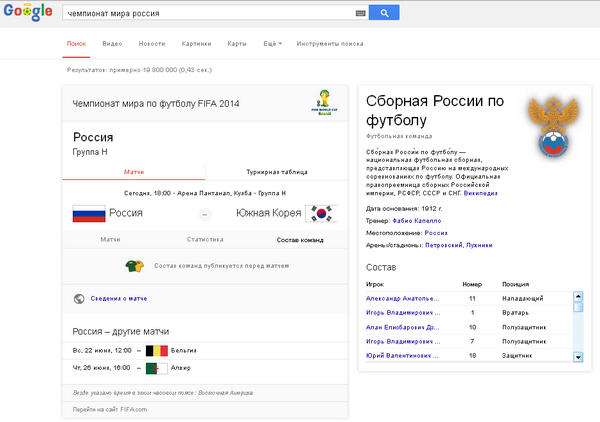Click the squad list scrollbar down arrow

pos(578,357)
